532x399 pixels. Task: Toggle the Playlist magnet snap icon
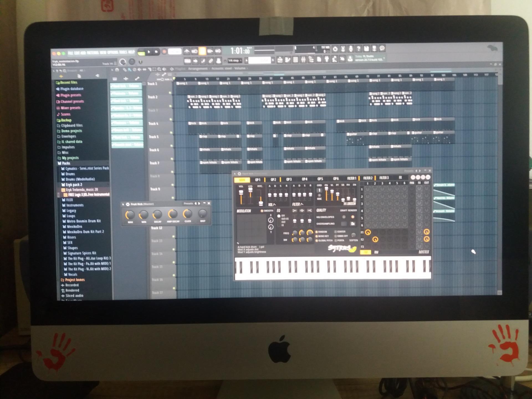click(x=117, y=70)
